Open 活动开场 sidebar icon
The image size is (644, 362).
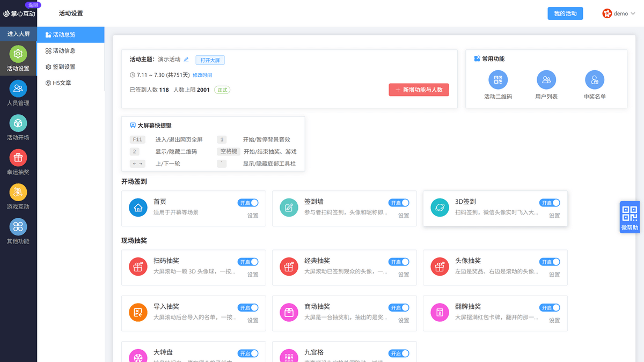coord(18,128)
